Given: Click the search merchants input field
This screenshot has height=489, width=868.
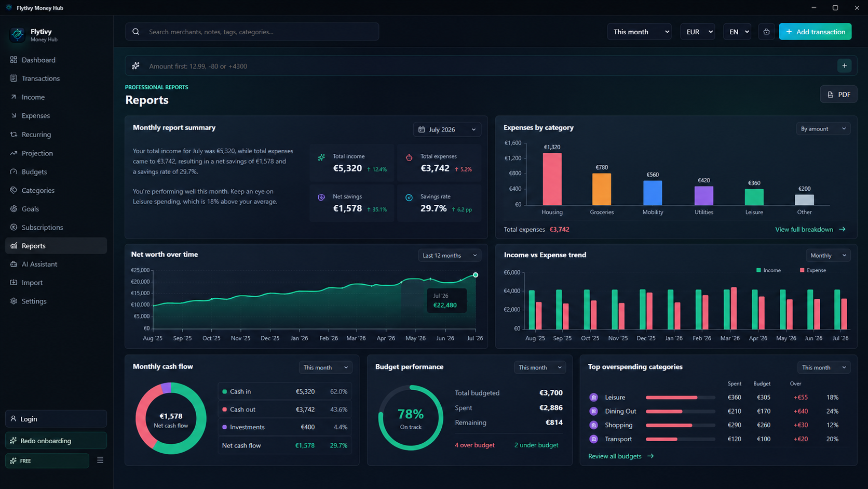Looking at the screenshot, I should [x=252, y=32].
